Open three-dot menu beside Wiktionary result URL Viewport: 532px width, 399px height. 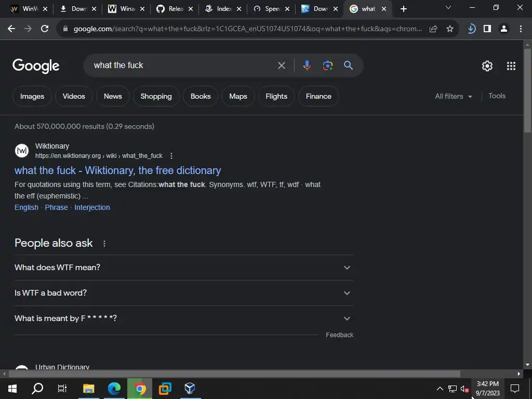pos(171,156)
